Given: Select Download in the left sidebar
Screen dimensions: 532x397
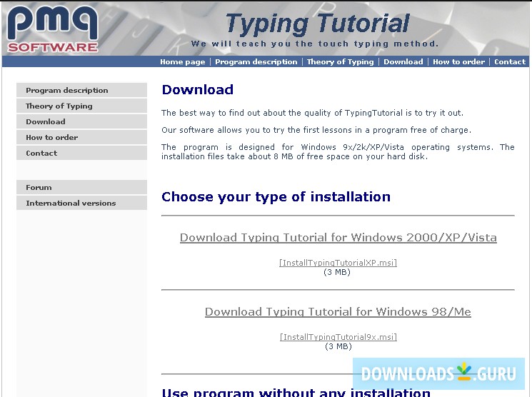Looking at the screenshot, I should 82,121.
